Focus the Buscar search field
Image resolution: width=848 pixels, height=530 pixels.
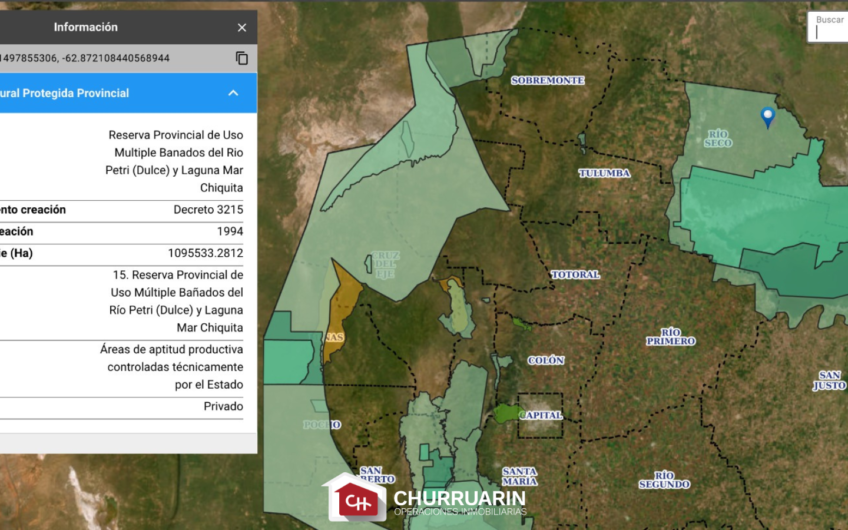click(829, 27)
